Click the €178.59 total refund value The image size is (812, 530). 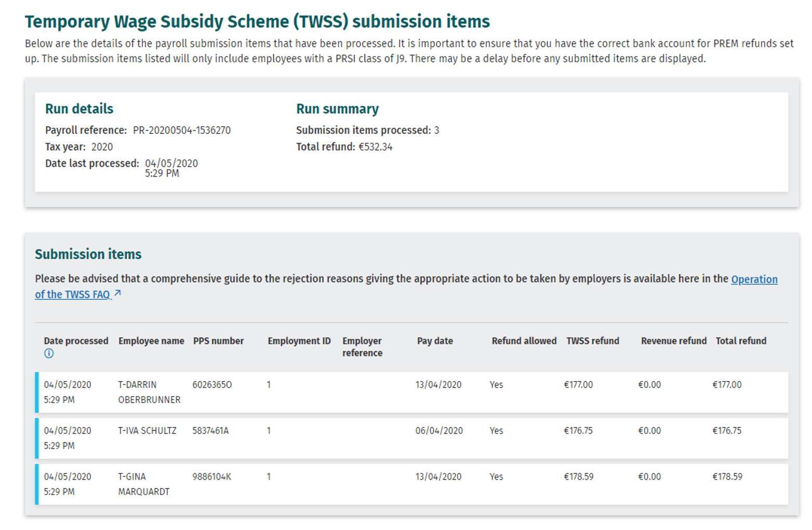coord(727,476)
